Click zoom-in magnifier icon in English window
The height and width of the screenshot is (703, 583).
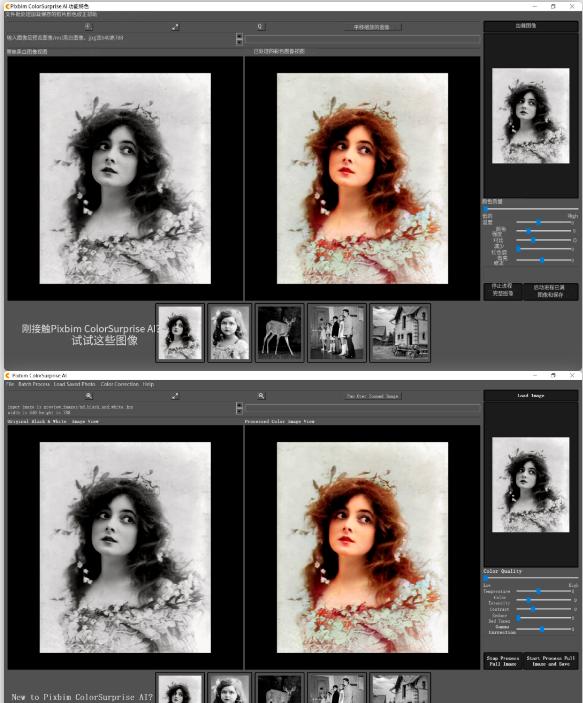tap(89, 396)
